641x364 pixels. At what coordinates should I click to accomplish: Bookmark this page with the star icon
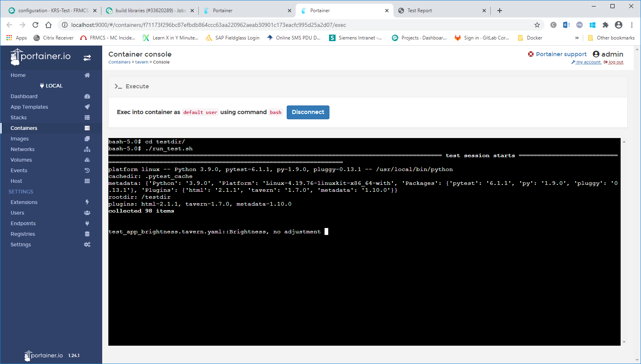click(537, 25)
